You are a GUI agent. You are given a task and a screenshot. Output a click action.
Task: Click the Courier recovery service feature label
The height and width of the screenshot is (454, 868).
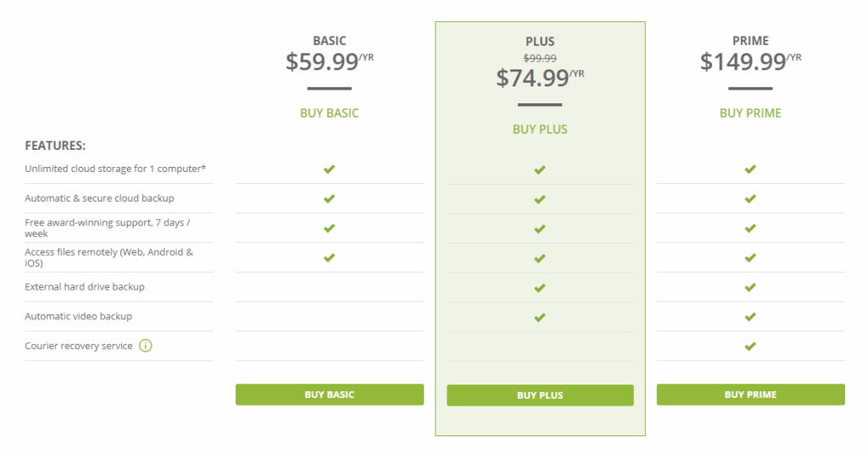click(79, 346)
